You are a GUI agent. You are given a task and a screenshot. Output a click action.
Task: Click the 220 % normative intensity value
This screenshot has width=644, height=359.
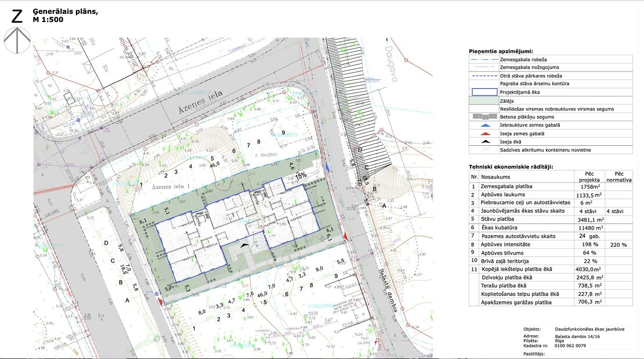click(x=618, y=245)
